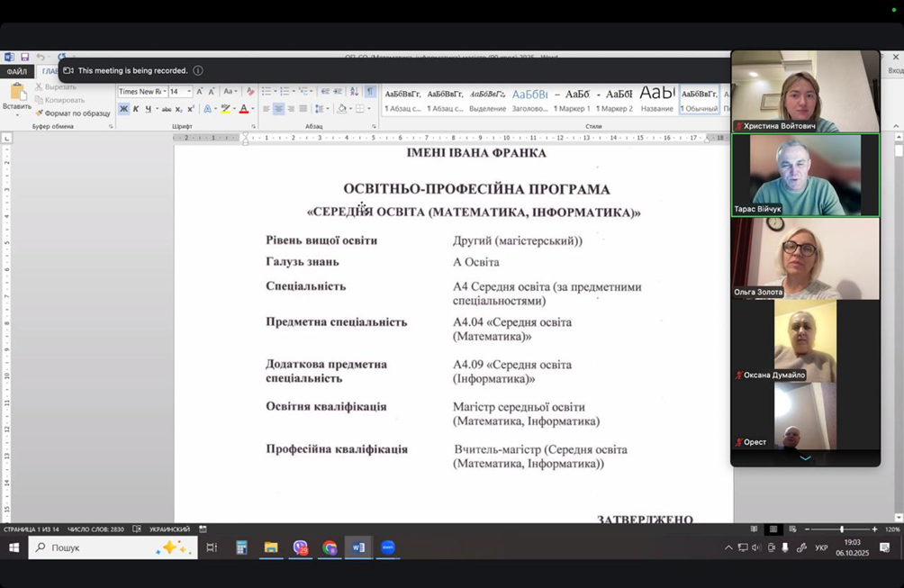Click Format Painter (Формат по образцу)
The width and height of the screenshot is (904, 588).
coord(73,113)
